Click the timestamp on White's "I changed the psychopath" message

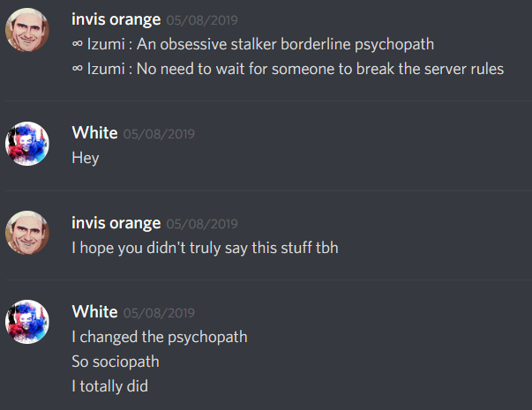pyautogui.click(x=159, y=313)
